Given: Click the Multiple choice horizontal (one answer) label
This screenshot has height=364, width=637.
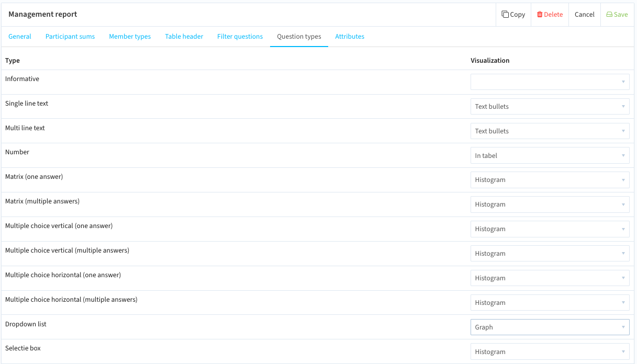Looking at the screenshot, I should pos(63,275).
